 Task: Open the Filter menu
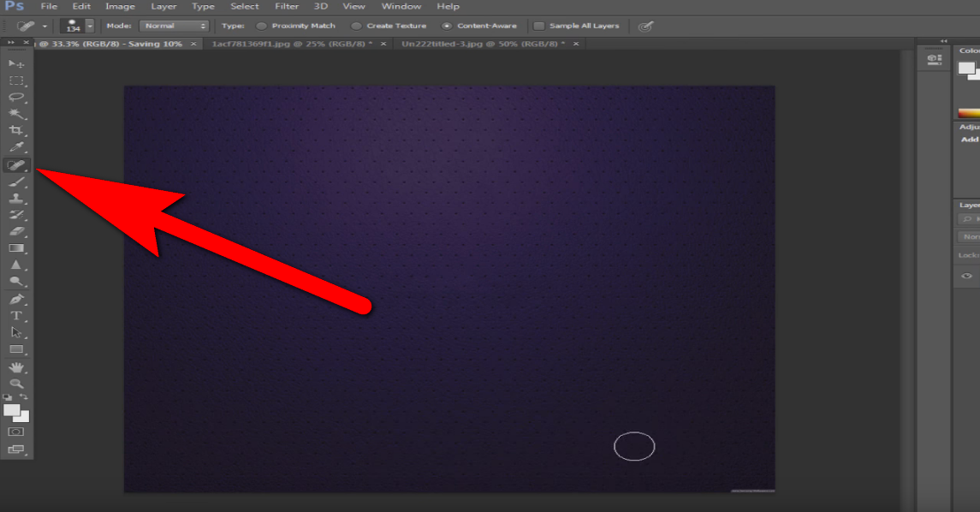287,7
